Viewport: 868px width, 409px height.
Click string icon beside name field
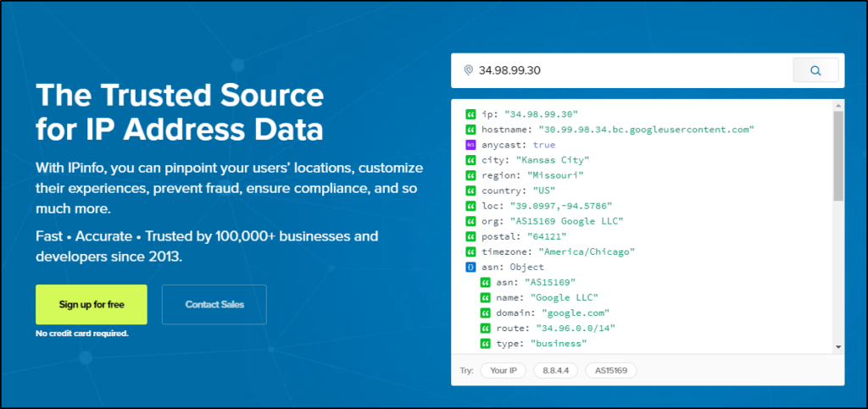coord(486,298)
